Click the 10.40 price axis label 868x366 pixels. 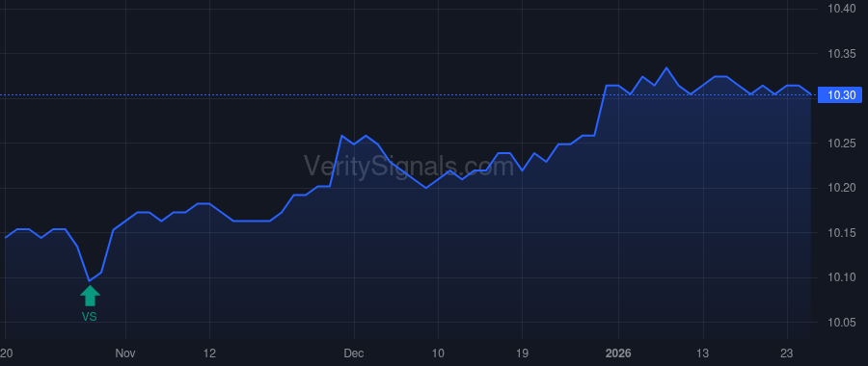pyautogui.click(x=841, y=9)
